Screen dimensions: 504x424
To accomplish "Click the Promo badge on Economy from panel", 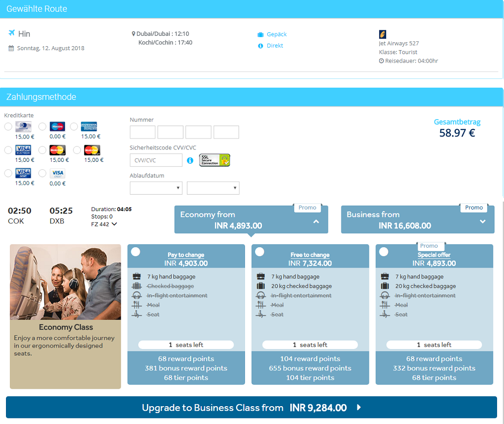I will tap(307, 208).
